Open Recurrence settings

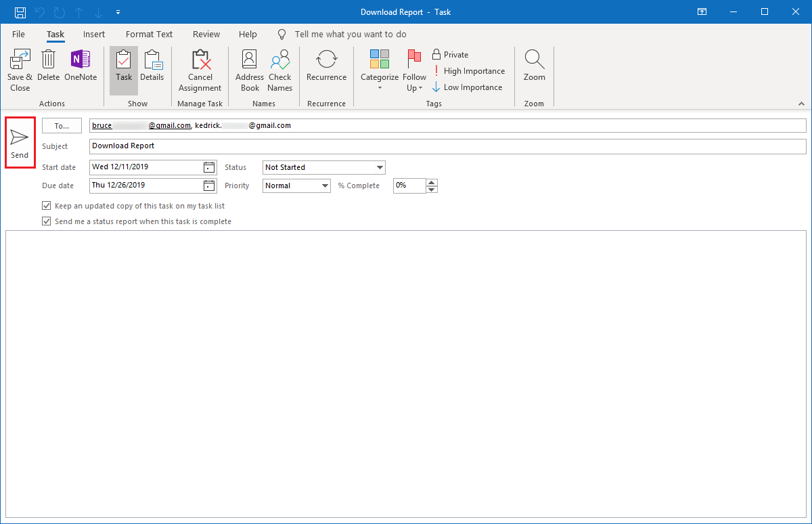326,66
